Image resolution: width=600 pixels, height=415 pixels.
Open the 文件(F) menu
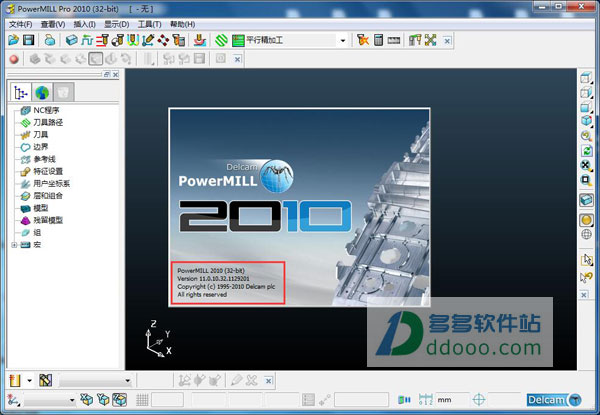pyautogui.click(x=21, y=24)
